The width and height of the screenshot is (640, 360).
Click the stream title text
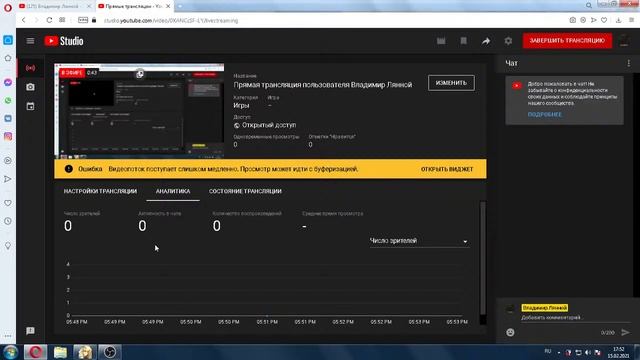322,85
